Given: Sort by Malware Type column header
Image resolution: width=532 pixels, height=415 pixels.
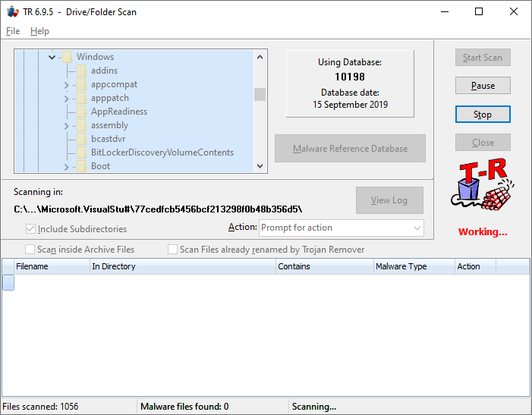Looking at the screenshot, I should pos(414,266).
